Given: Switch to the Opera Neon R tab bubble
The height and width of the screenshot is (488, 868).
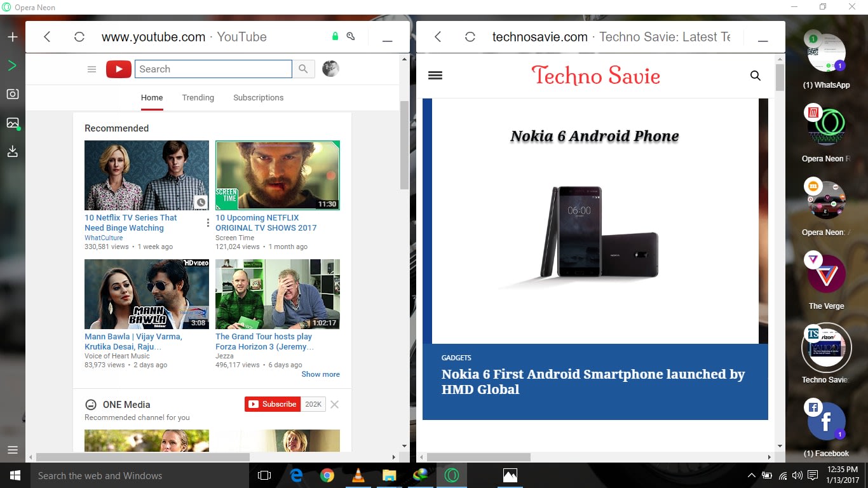Looking at the screenshot, I should tap(826, 127).
